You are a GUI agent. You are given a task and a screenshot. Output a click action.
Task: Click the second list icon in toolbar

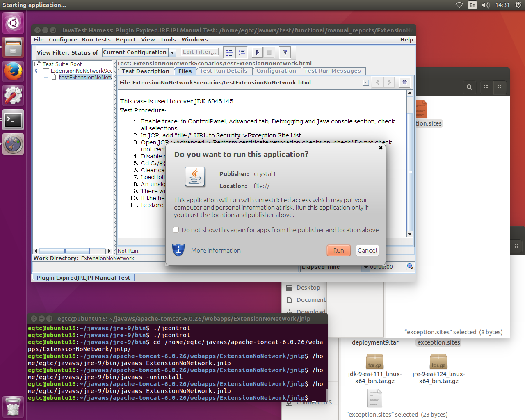click(242, 52)
